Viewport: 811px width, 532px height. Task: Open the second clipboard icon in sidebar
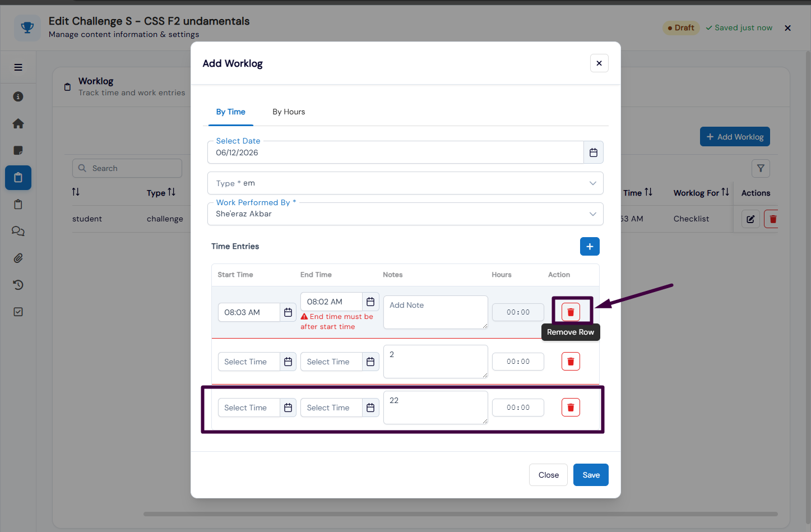click(x=18, y=204)
